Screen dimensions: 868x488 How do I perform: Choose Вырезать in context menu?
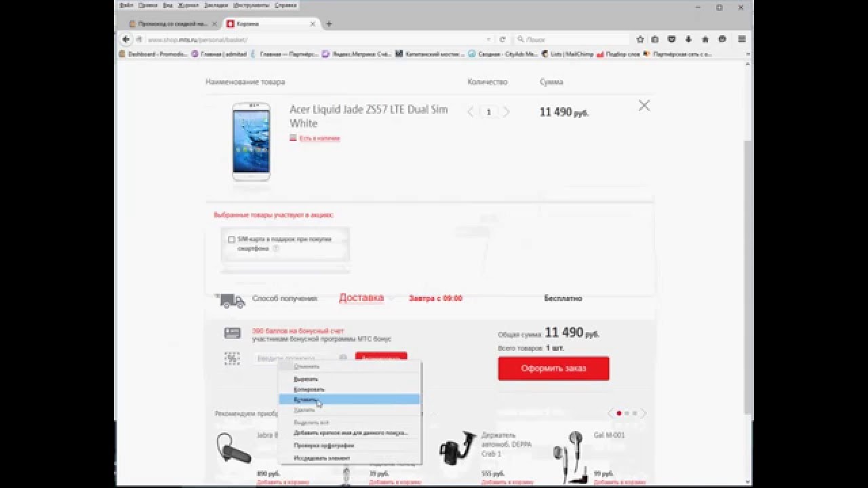click(349, 379)
